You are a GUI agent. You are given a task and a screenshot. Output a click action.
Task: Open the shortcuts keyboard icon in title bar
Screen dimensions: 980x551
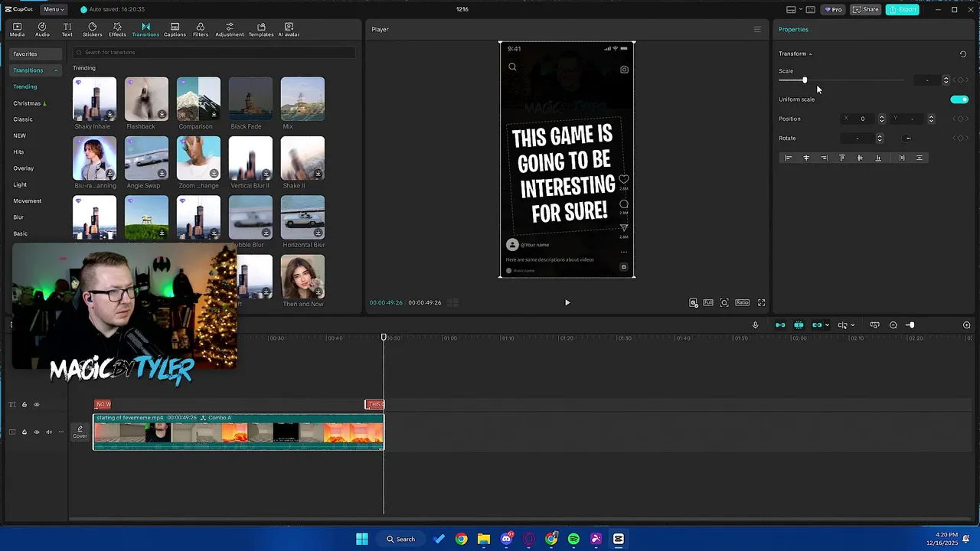[811, 9]
